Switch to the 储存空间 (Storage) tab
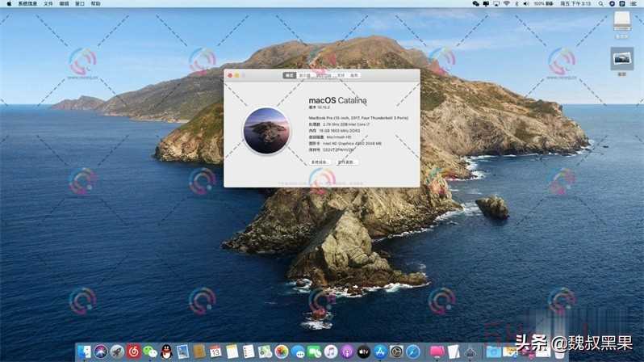 (x=324, y=75)
